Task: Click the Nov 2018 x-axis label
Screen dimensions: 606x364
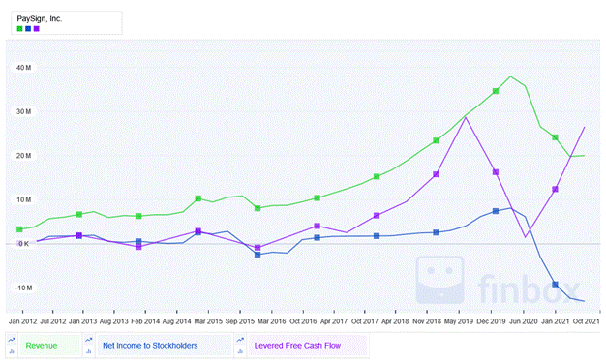Action: (427, 321)
